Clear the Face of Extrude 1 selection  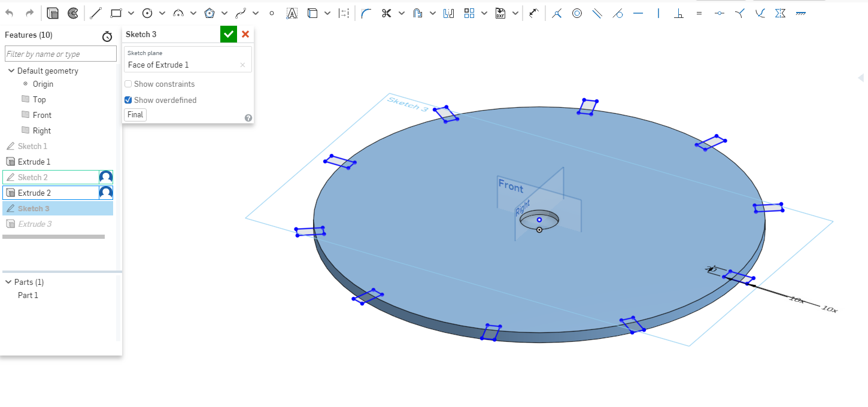pyautogui.click(x=242, y=65)
